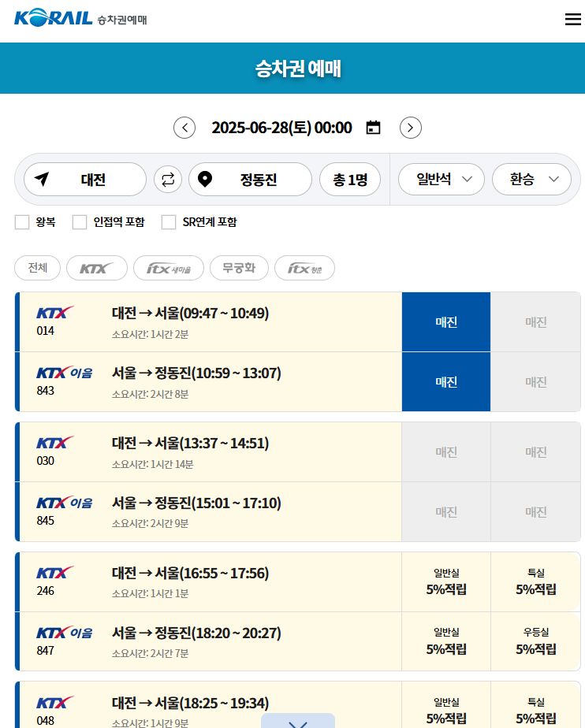This screenshot has height=728, width=585.
Task: Select departure station 대전
Action: pos(85,179)
